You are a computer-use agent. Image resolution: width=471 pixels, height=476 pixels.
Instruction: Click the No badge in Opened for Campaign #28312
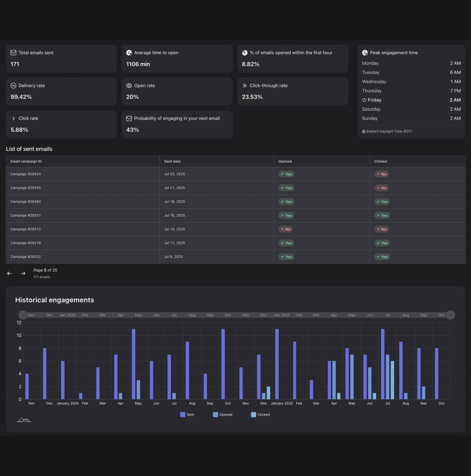pos(285,229)
